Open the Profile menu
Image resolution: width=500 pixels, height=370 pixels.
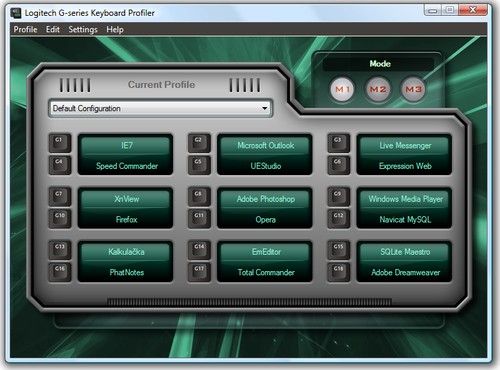click(x=25, y=30)
